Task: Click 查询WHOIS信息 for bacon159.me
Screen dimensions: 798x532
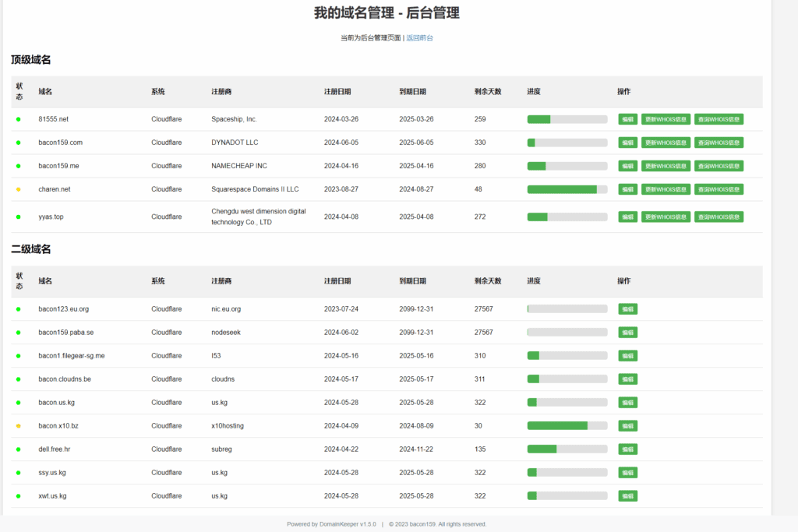Action: tap(719, 166)
